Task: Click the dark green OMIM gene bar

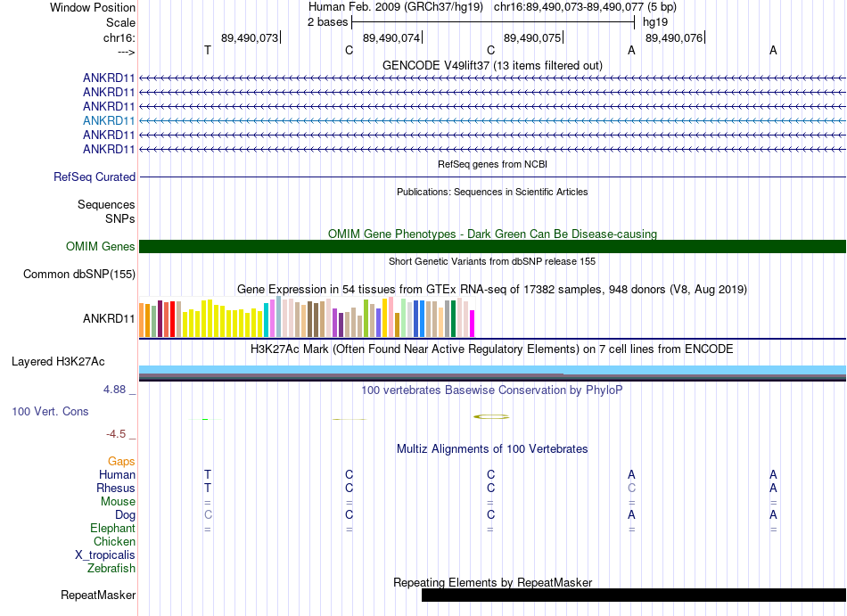Action: [492, 247]
